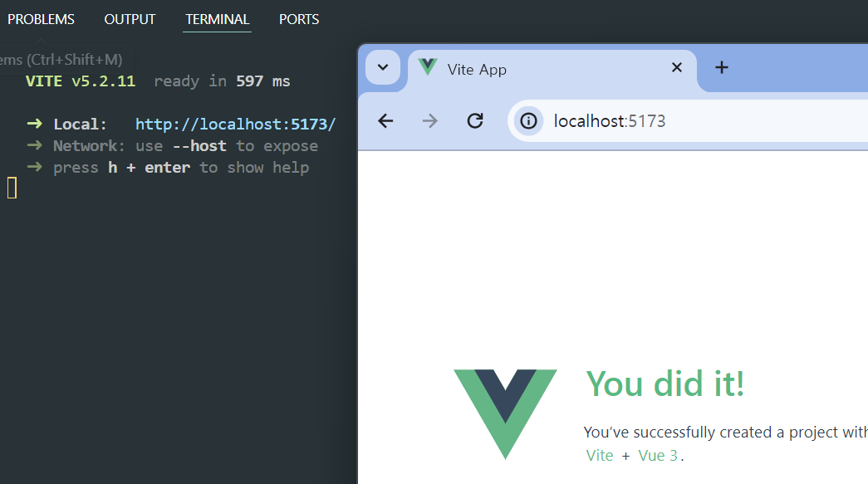Open a new browser tab with plus button
The height and width of the screenshot is (484, 868).
coord(721,67)
